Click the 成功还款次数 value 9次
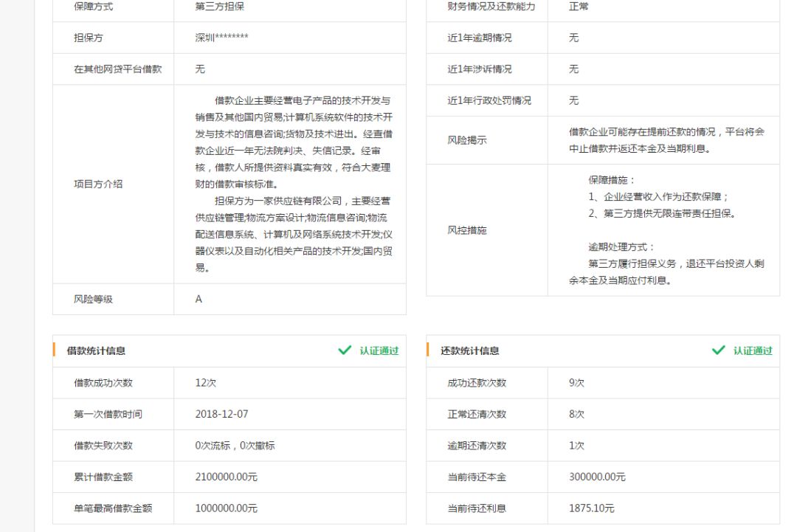 click(x=576, y=383)
